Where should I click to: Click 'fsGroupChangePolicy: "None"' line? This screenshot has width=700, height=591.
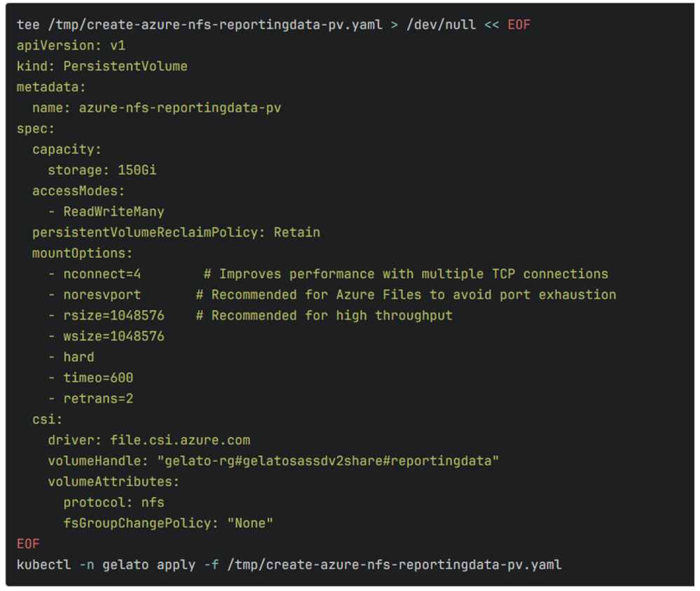tap(168, 523)
